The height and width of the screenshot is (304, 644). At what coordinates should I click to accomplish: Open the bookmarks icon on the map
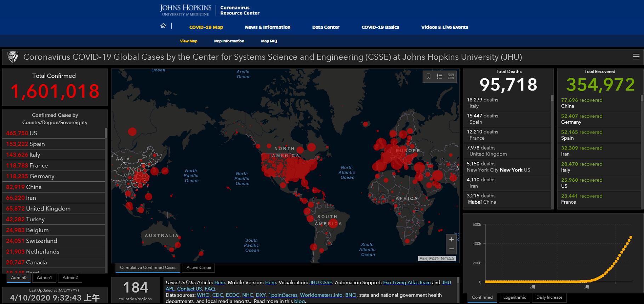pos(428,76)
